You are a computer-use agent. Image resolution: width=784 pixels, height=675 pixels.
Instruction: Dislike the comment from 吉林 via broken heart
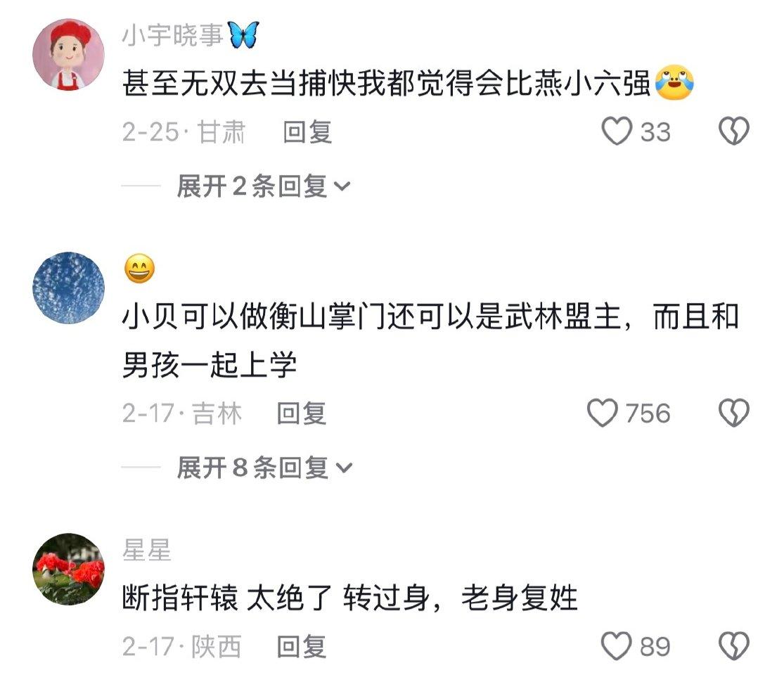(733, 413)
